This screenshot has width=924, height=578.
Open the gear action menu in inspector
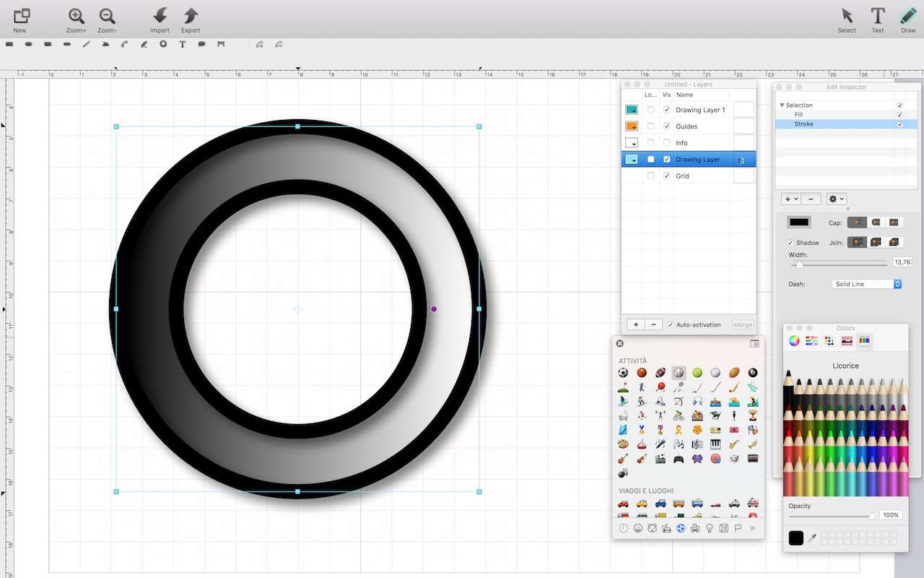pos(836,199)
